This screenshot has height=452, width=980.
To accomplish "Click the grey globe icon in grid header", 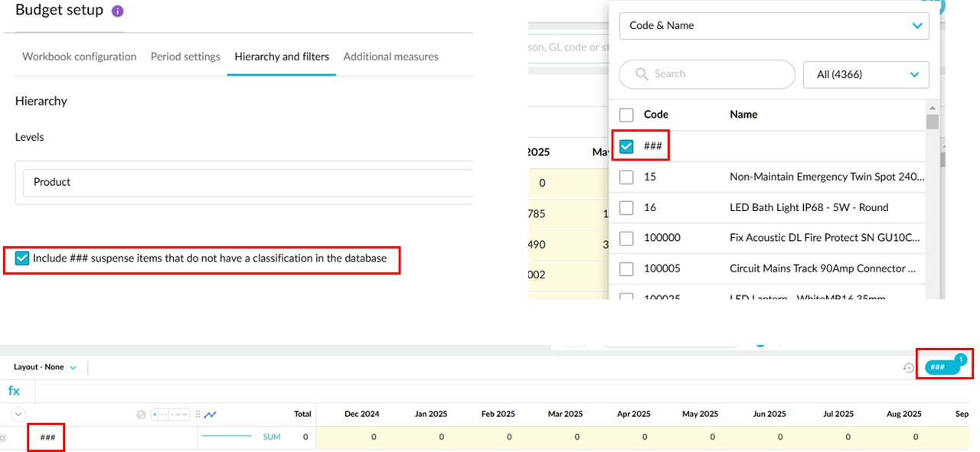I will pos(141,414).
